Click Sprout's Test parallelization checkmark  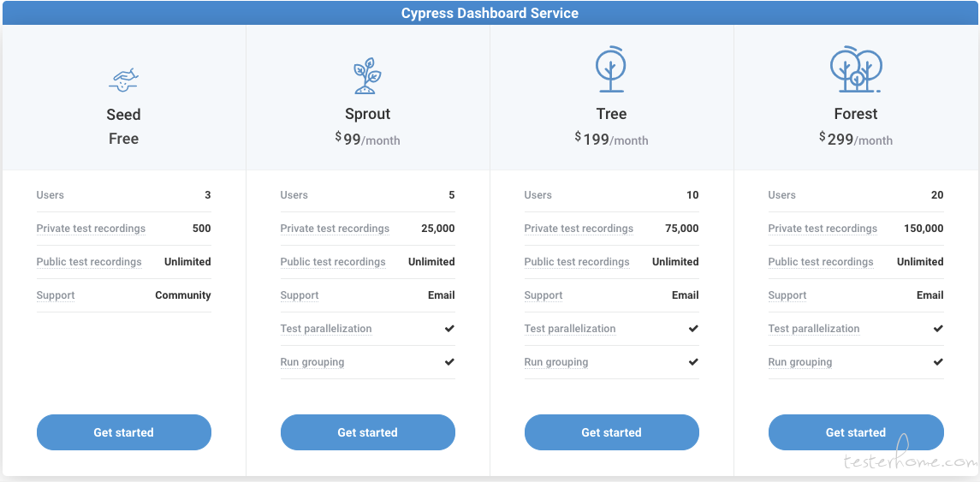coord(449,328)
